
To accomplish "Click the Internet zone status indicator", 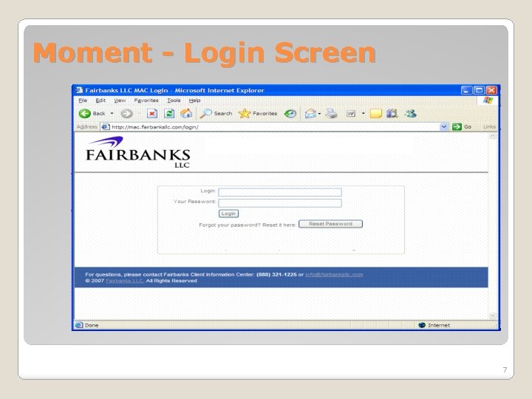I will click(x=434, y=325).
